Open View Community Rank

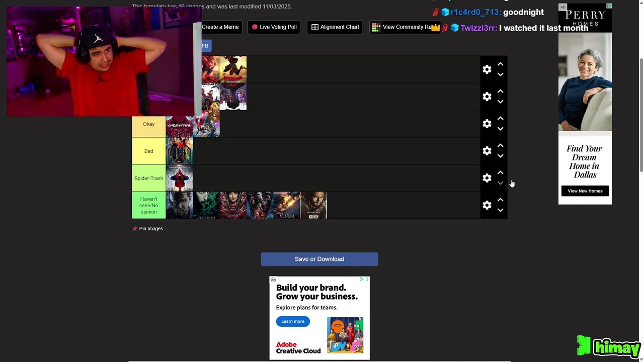click(405, 27)
